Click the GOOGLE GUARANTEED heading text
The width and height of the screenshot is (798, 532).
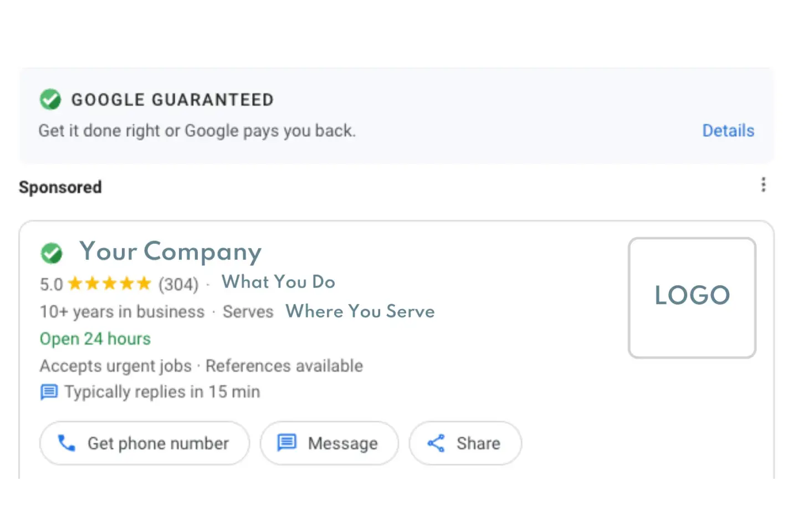click(172, 100)
